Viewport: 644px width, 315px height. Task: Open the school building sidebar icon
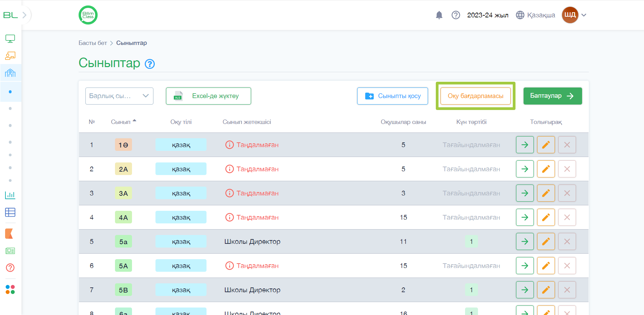click(10, 73)
